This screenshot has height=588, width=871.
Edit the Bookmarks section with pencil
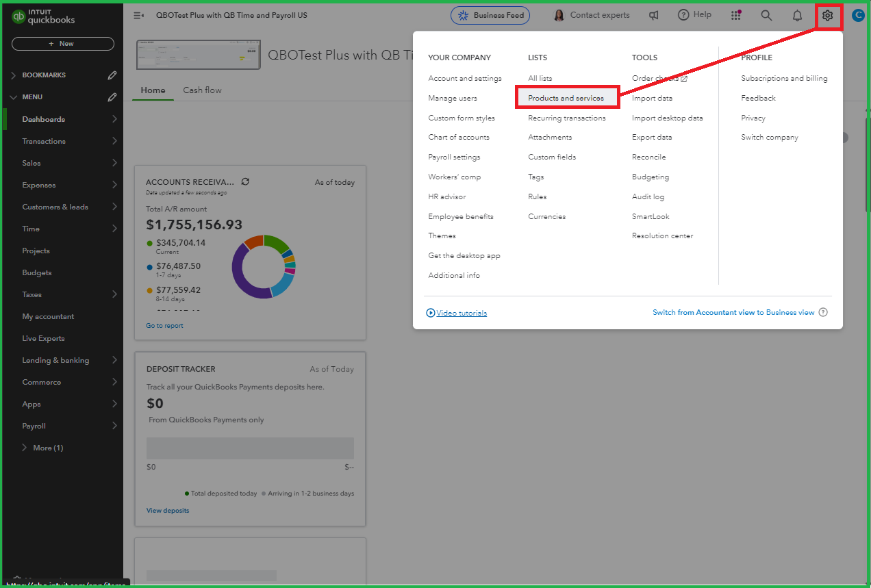pos(112,75)
